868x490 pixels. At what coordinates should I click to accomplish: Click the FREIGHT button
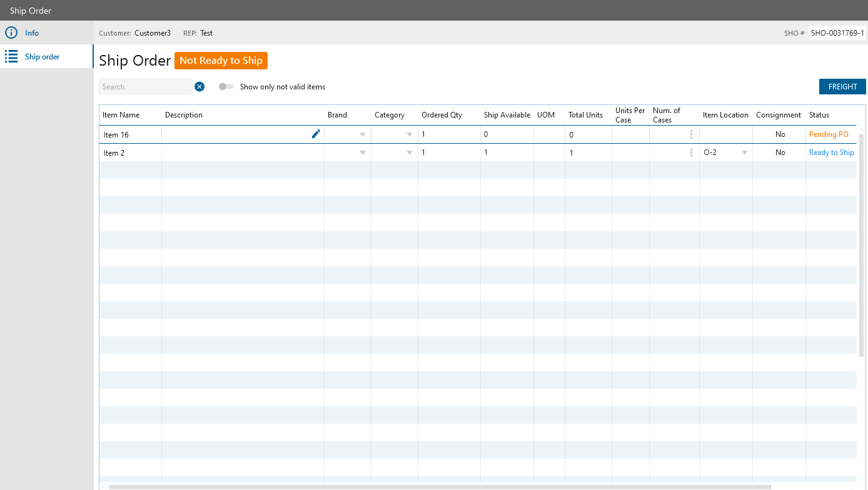click(x=842, y=87)
